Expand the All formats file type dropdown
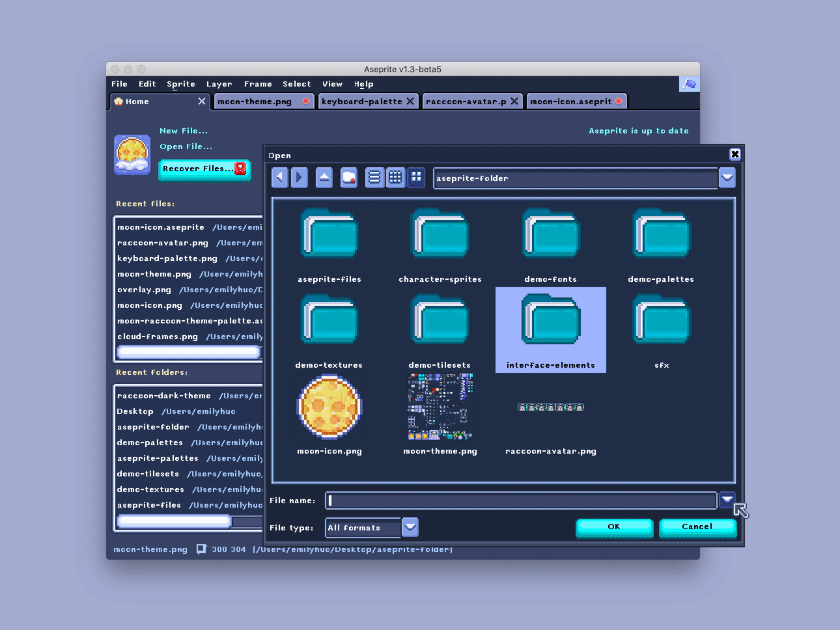 click(410, 527)
